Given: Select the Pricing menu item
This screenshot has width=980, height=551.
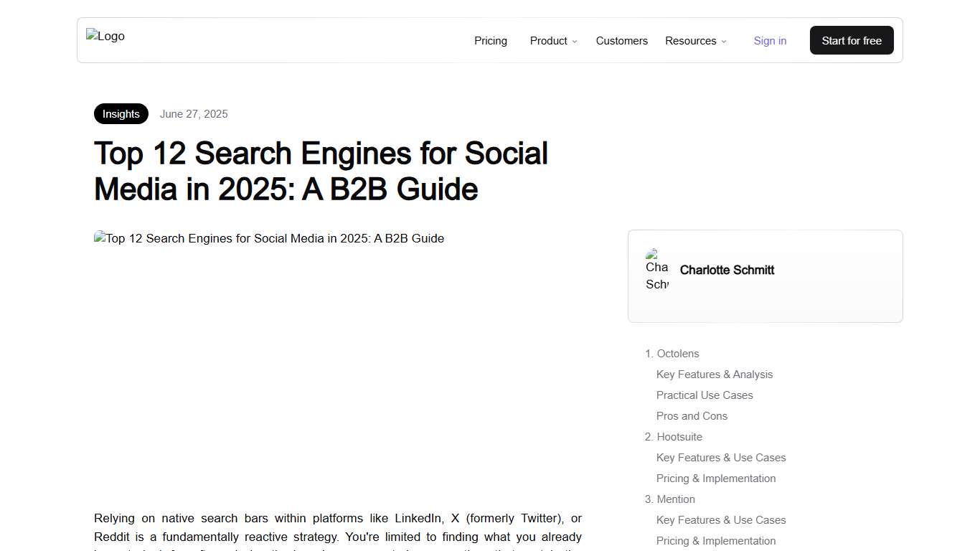Looking at the screenshot, I should tap(490, 41).
